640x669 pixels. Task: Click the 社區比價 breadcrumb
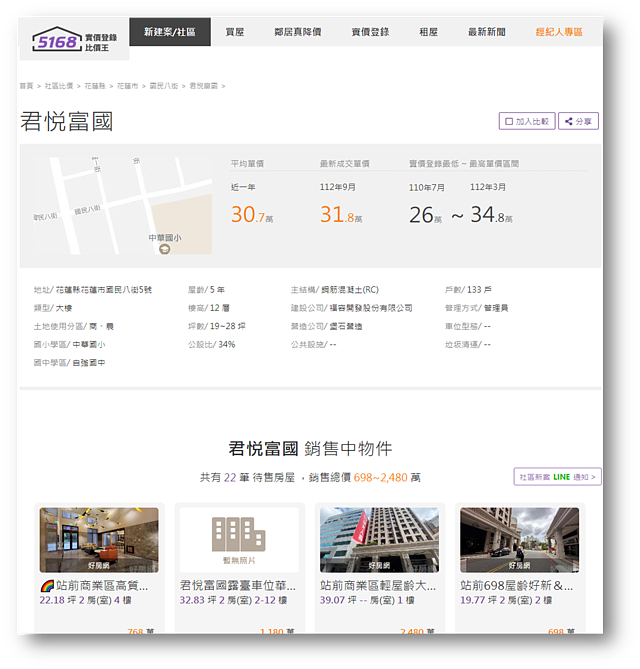59,86
